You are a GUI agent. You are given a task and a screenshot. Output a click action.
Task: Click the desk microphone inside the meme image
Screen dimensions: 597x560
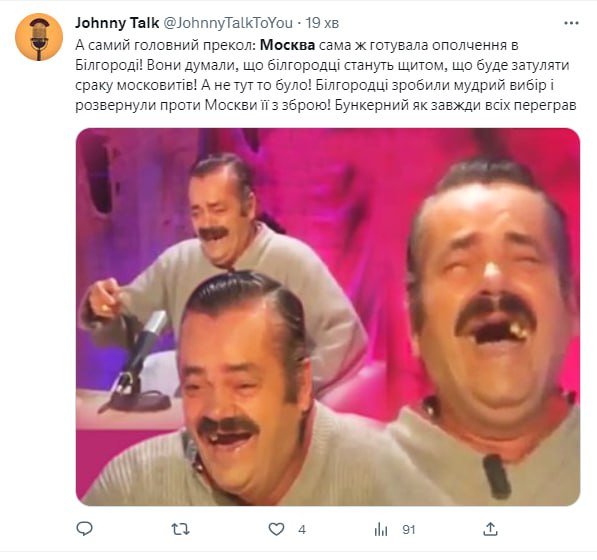coord(139,364)
